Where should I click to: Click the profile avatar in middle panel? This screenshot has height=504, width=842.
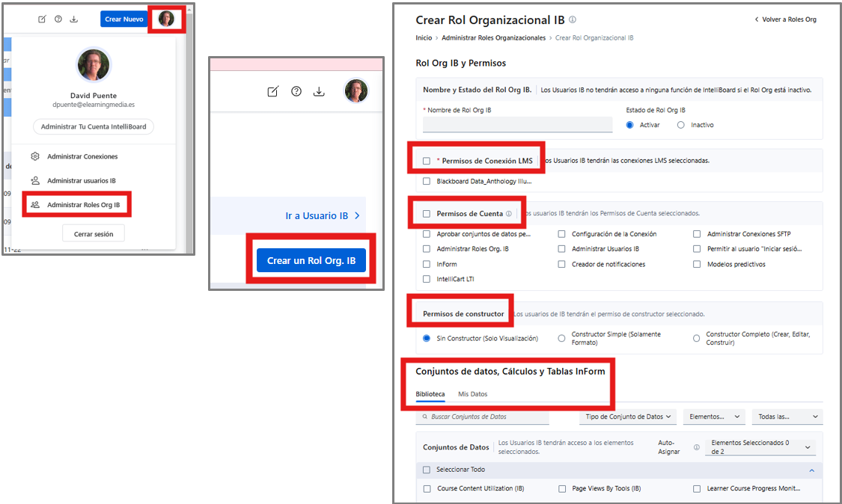coord(356,90)
